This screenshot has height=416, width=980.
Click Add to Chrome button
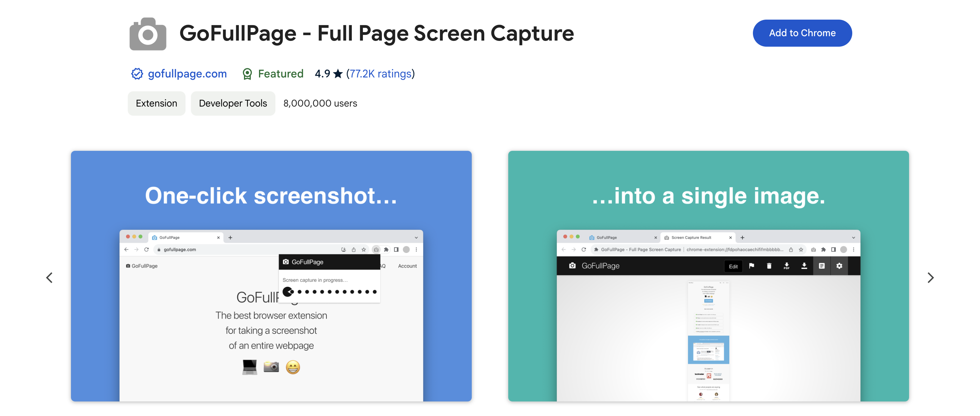pyautogui.click(x=803, y=32)
